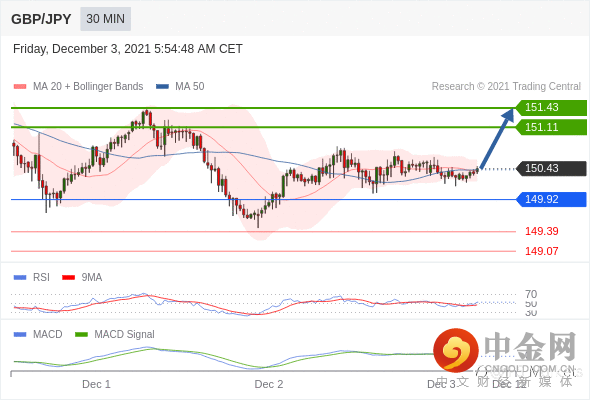The width and height of the screenshot is (590, 400).
Task: Click the blue MACD legend swatch
Action: (20, 335)
